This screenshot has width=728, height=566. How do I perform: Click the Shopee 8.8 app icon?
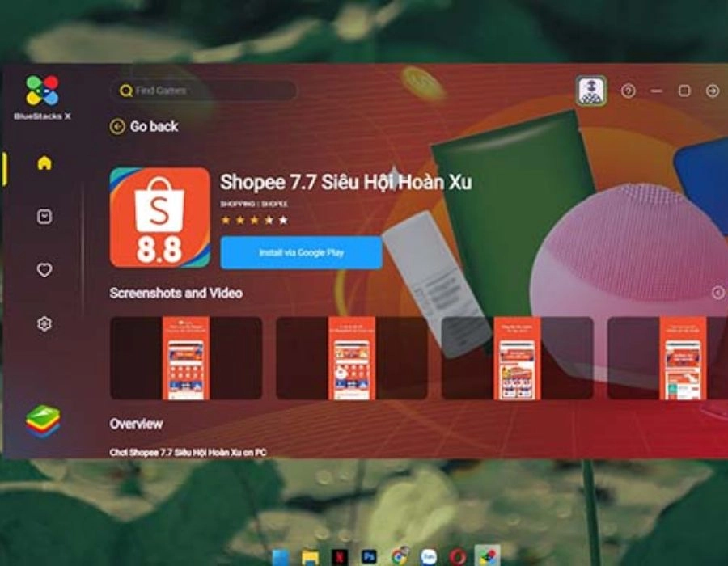pyautogui.click(x=159, y=217)
